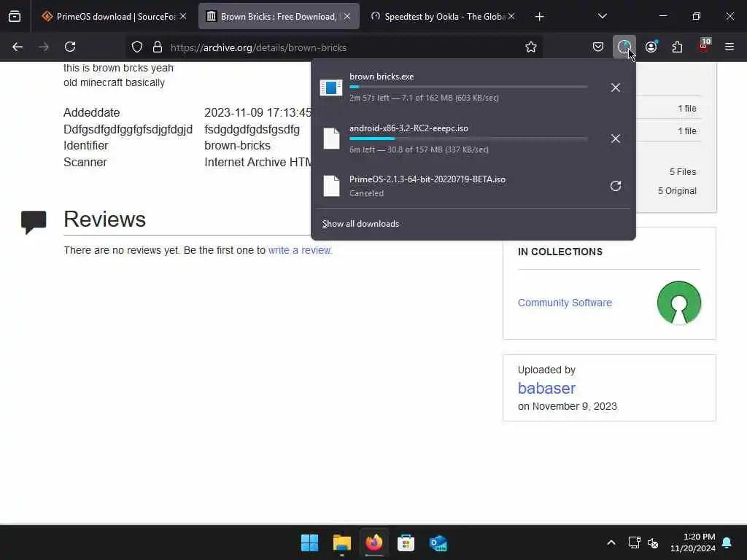Cancel the android-x86 eeepc.iso download
This screenshot has height=560, width=747.
pyautogui.click(x=616, y=139)
